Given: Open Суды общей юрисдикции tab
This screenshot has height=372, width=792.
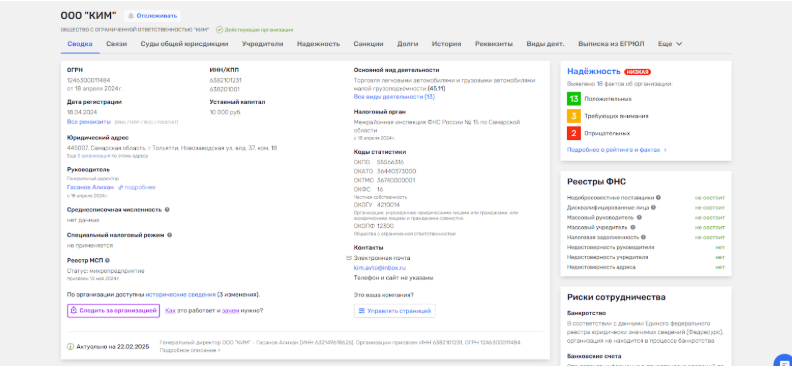Looking at the screenshot, I should (x=184, y=44).
